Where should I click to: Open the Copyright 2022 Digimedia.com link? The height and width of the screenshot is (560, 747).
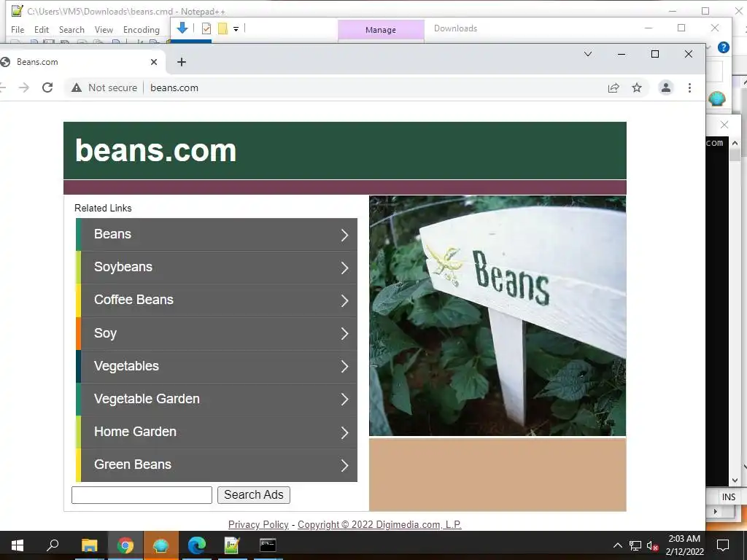379,524
